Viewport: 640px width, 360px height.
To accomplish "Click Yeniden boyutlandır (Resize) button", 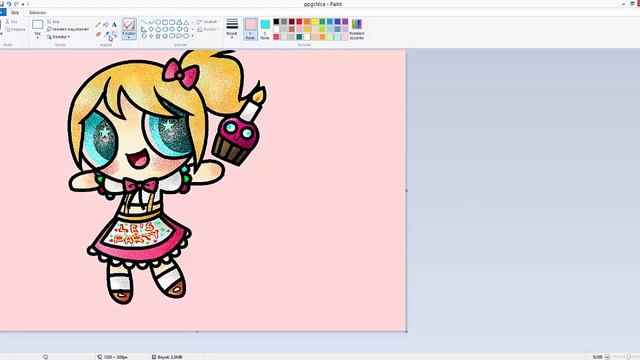I will [x=68, y=29].
